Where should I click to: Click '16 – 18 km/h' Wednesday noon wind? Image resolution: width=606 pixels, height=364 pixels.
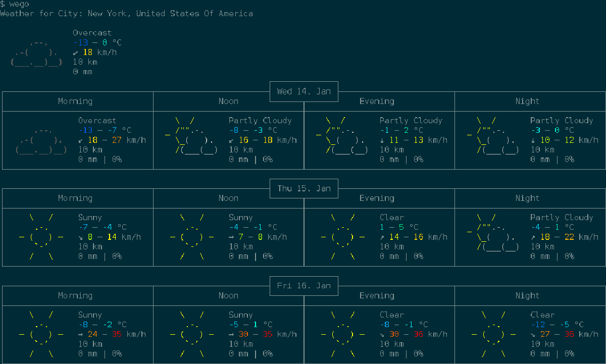268,140
